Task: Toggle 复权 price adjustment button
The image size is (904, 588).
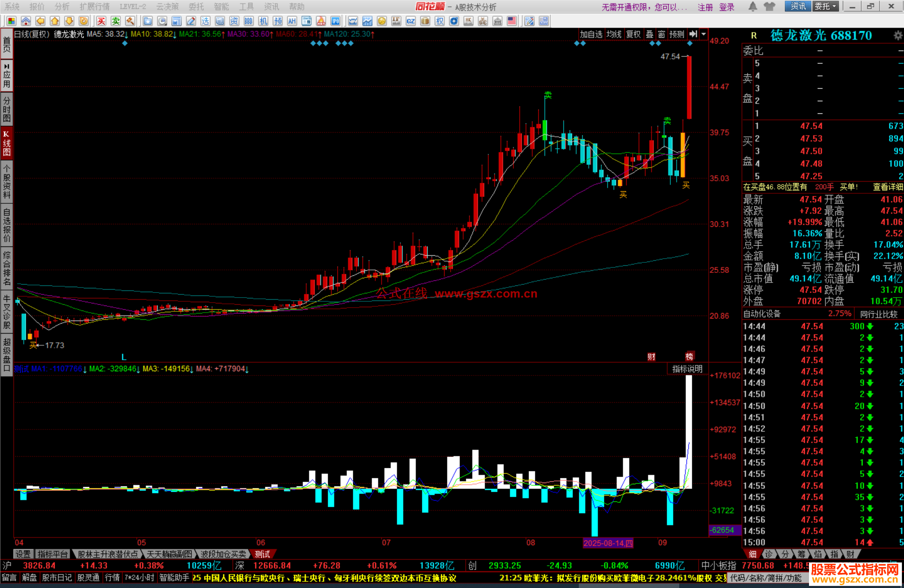Action: tap(633, 34)
